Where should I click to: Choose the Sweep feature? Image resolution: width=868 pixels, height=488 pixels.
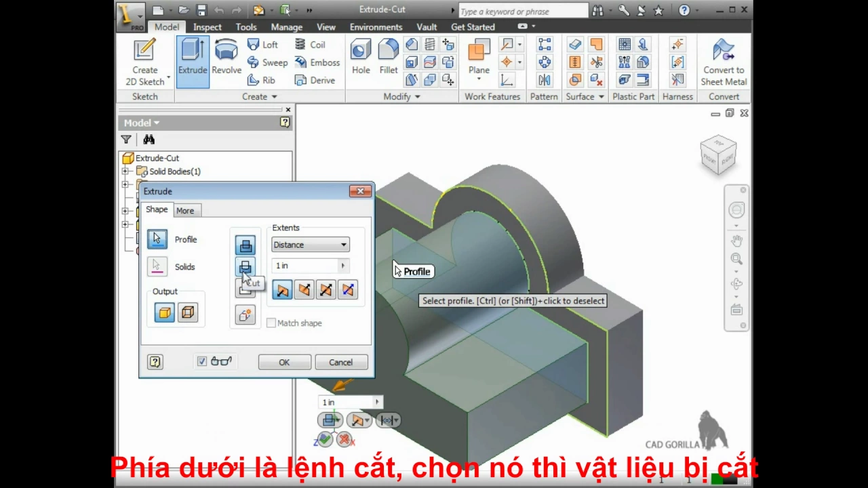pos(267,62)
